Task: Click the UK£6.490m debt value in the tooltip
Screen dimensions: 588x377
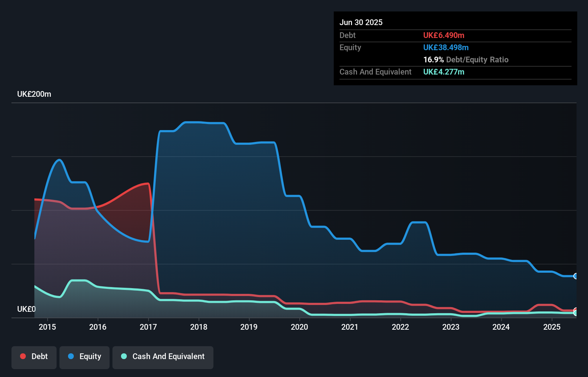Action: point(444,35)
